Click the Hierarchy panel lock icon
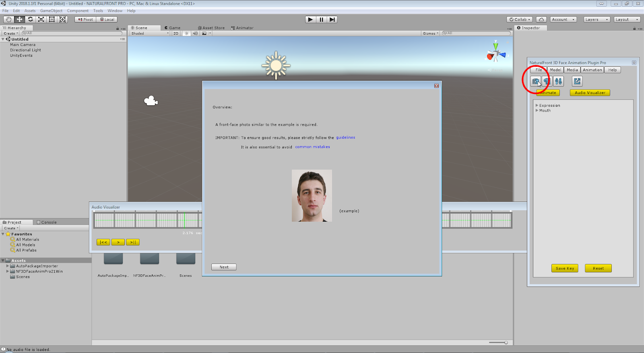Screen dimensions: 644x353 [x=118, y=28]
